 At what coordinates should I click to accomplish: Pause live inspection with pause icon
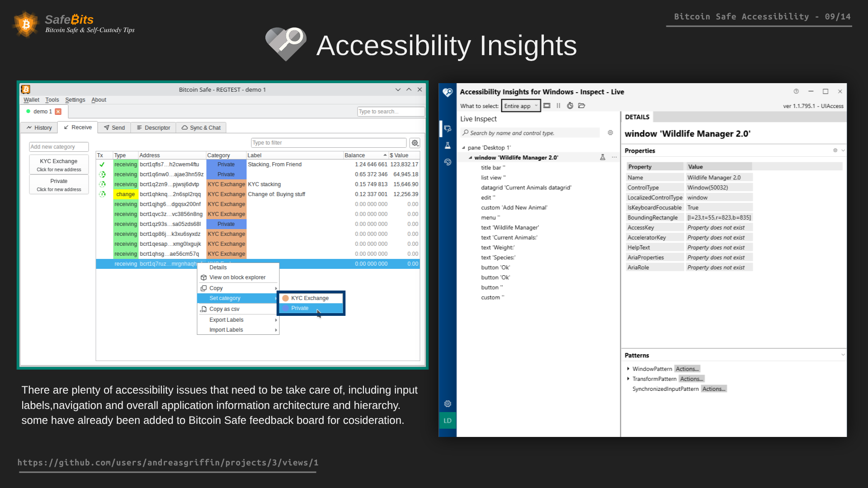coord(558,106)
